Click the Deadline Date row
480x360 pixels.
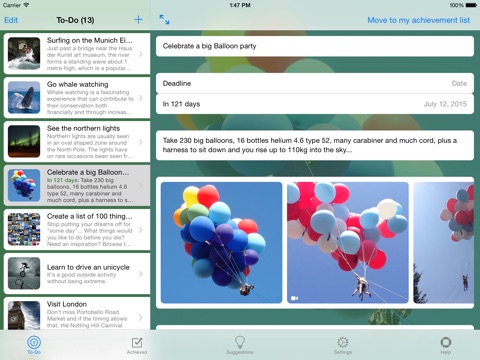[315, 83]
